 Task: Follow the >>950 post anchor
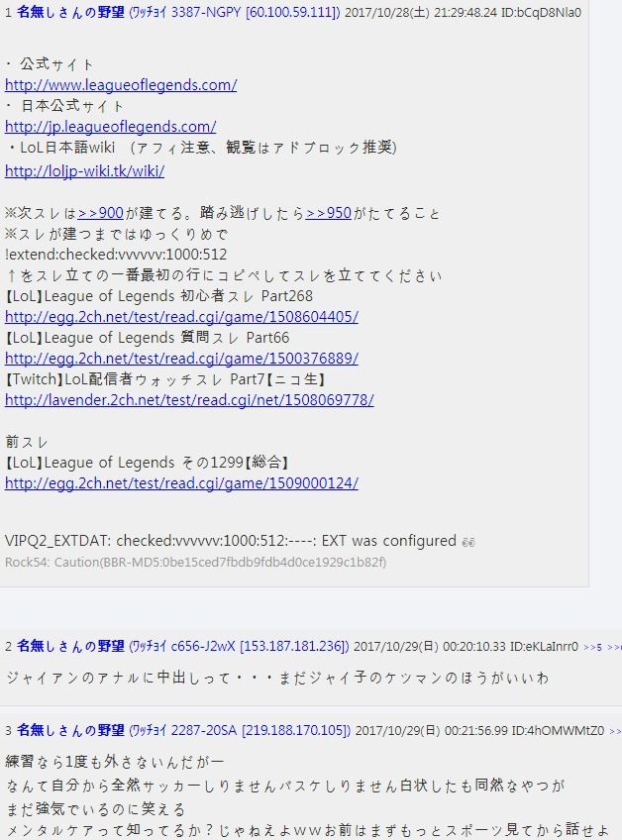(x=329, y=213)
